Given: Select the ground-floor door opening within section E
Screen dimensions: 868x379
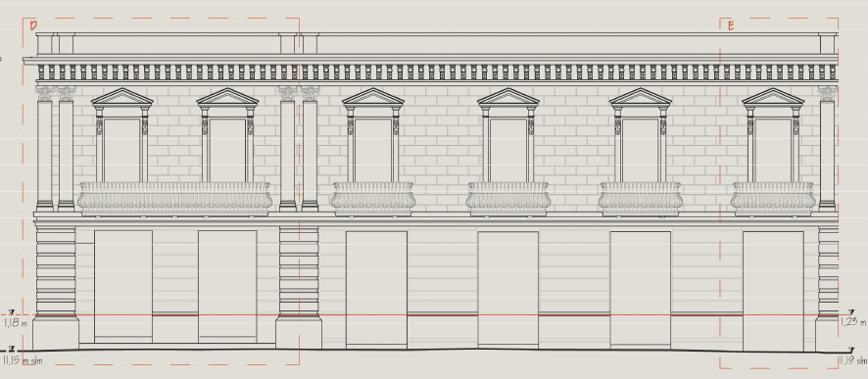Looking at the screenshot, I should 773,291.
